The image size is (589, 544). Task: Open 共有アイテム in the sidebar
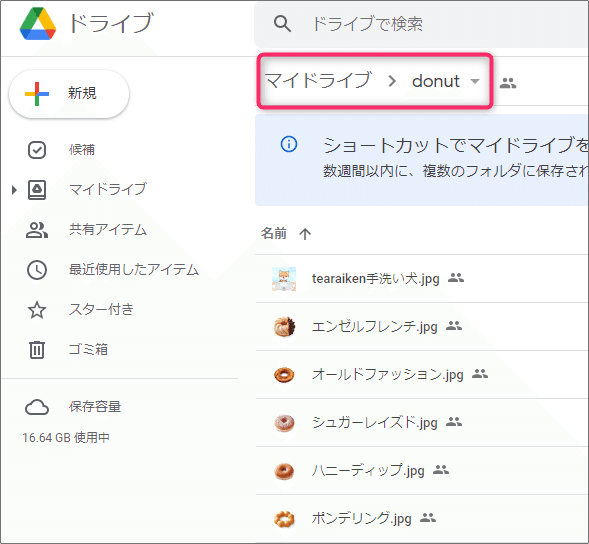(x=107, y=230)
